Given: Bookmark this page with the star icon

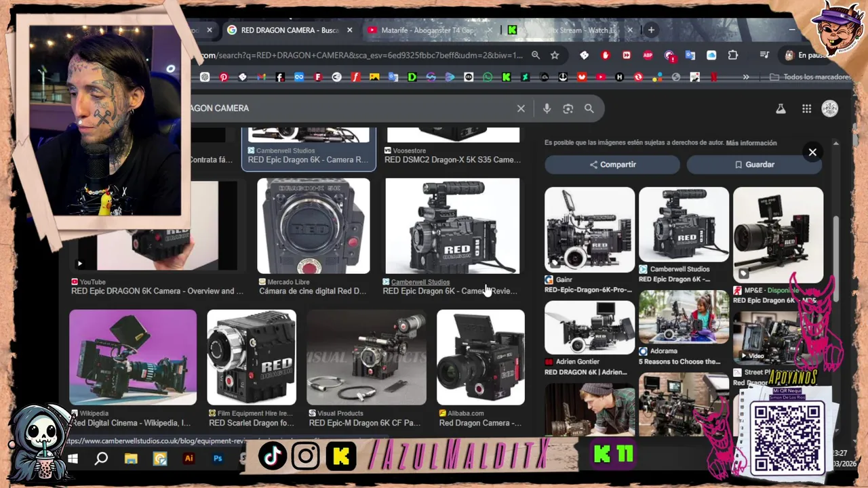Looking at the screenshot, I should [x=555, y=56].
